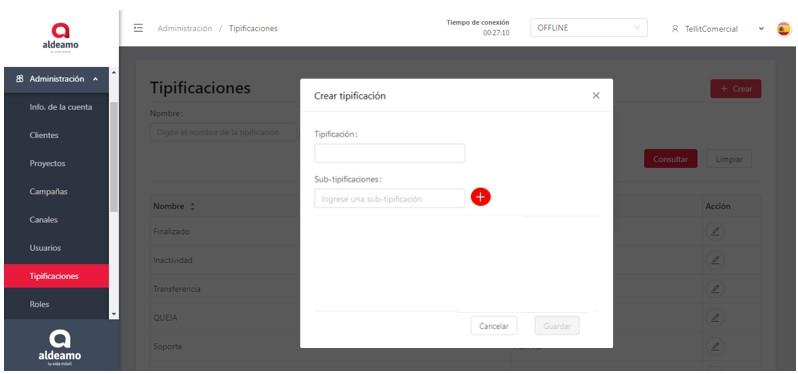This screenshot has height=374, width=798.
Task: Click the Cancelar button
Action: pyautogui.click(x=494, y=326)
